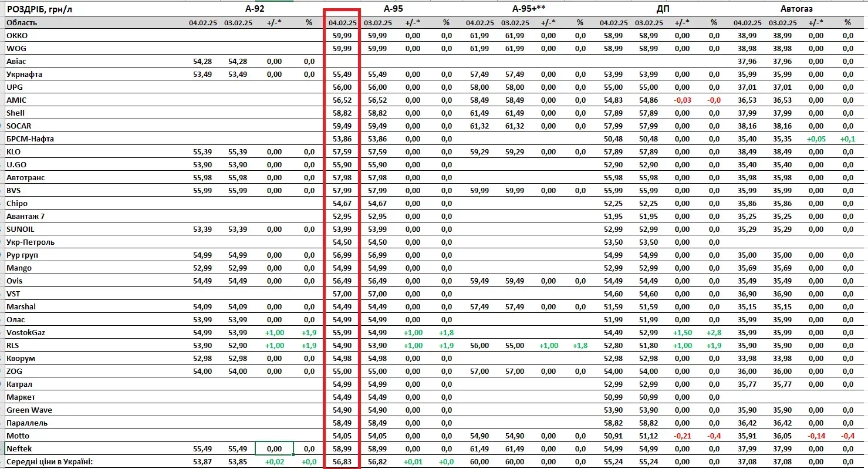868x469 pixels.
Task: Click the 'Авіас' row label
Action: [16, 61]
